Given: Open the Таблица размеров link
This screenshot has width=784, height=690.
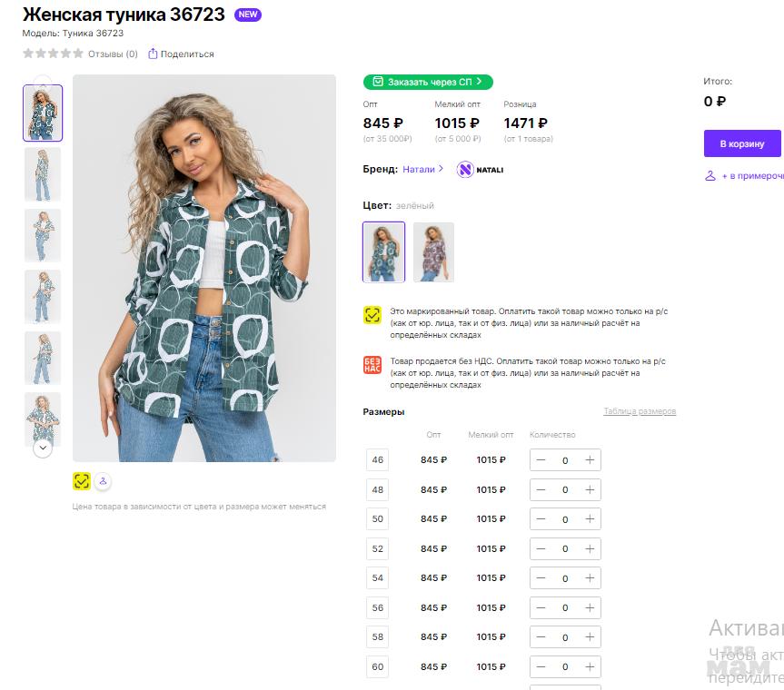Looking at the screenshot, I should coord(640,412).
